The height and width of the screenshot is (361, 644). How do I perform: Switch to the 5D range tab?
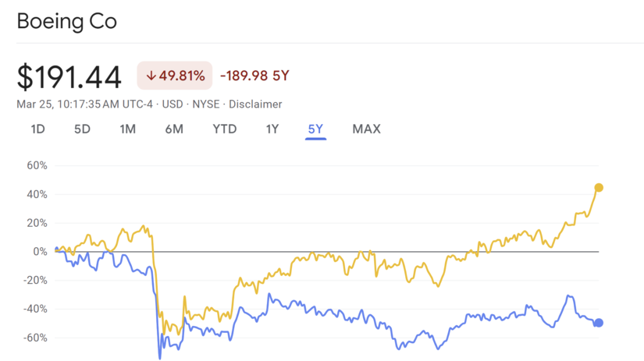[x=82, y=129]
